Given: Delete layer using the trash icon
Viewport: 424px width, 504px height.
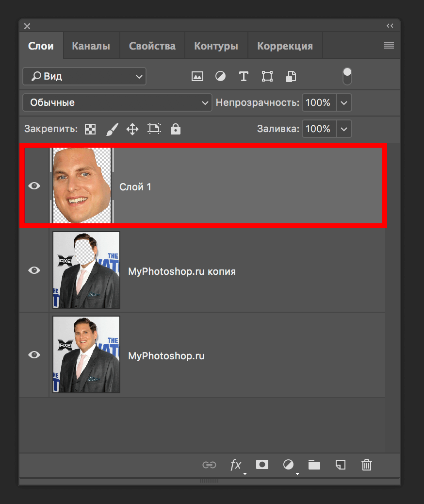Looking at the screenshot, I should (367, 465).
